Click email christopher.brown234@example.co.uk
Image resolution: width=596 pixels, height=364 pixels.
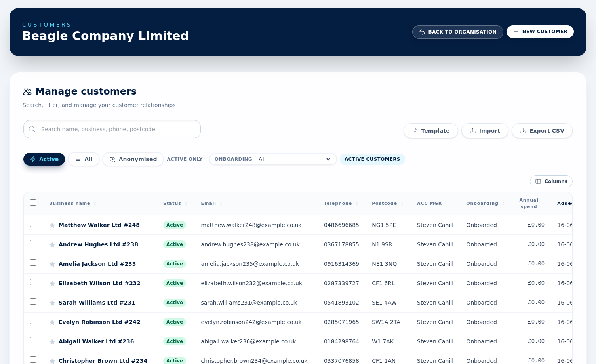254,361
